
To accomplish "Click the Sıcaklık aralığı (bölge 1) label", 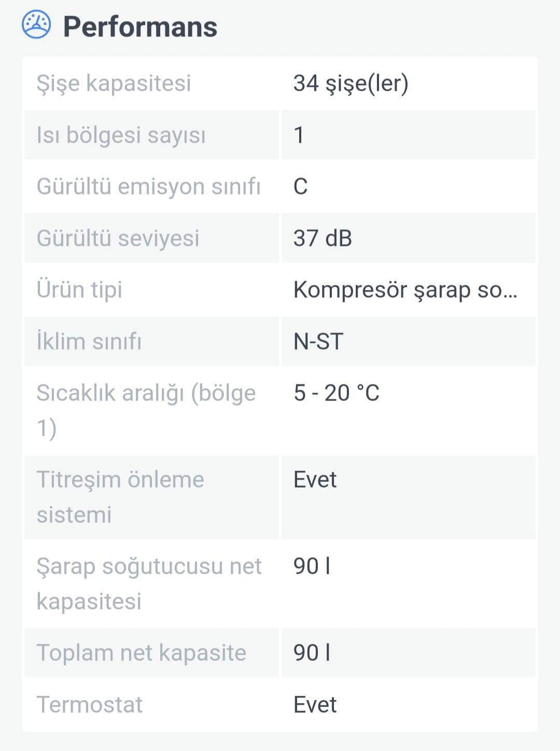I will (x=146, y=411).
